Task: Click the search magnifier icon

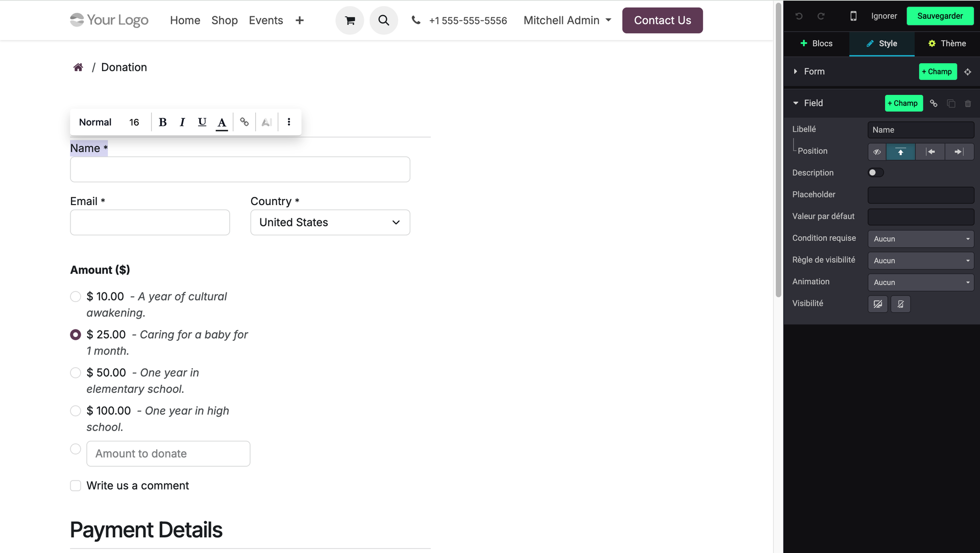Action: pyautogui.click(x=383, y=20)
